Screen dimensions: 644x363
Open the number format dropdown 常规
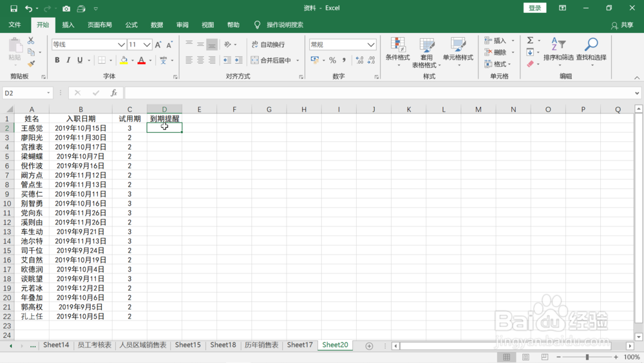coord(371,44)
